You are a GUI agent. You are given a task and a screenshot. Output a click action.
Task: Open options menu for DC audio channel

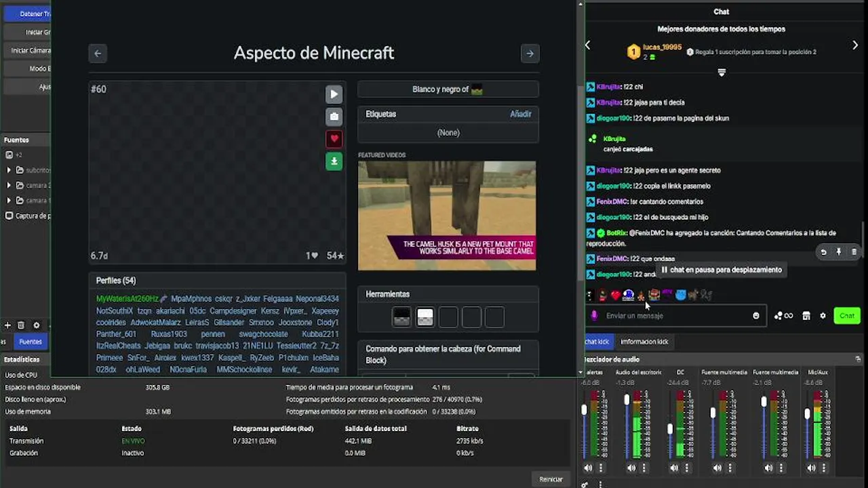[x=687, y=468]
